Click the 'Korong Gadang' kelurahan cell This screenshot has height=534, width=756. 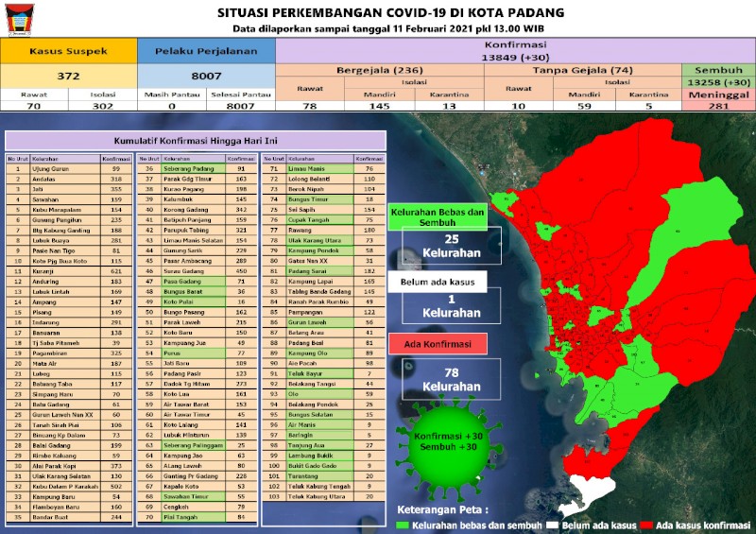194,210
